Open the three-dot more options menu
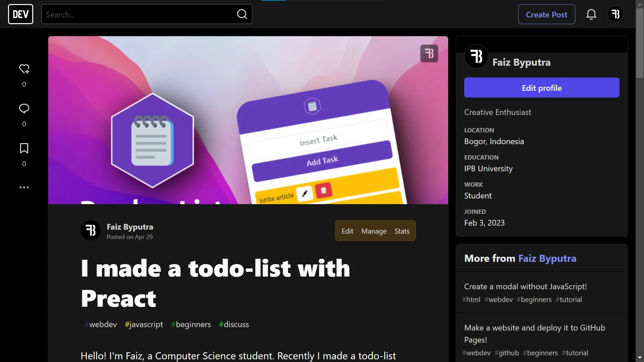644x362 pixels. tap(24, 187)
